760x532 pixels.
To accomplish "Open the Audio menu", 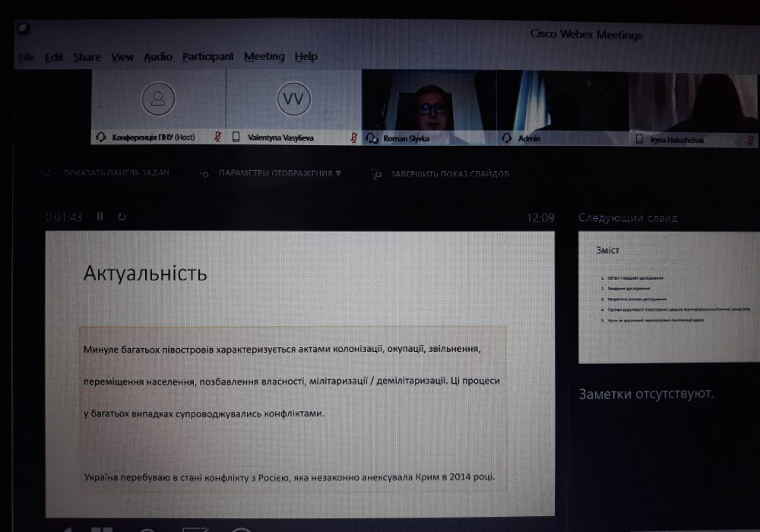I will (157, 57).
